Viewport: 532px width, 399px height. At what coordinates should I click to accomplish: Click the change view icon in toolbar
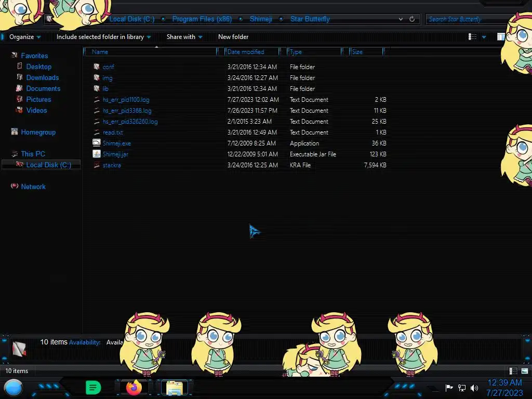tap(472, 37)
